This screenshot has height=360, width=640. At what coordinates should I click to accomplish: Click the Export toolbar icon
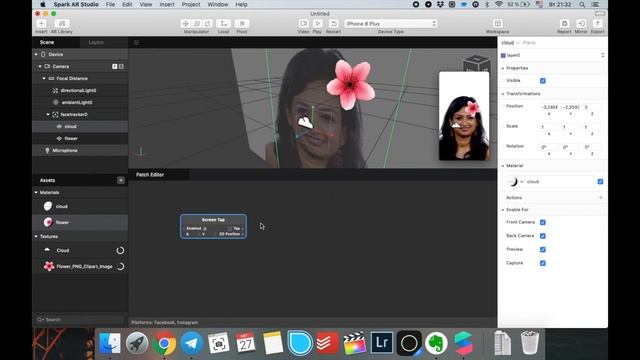coord(597,24)
